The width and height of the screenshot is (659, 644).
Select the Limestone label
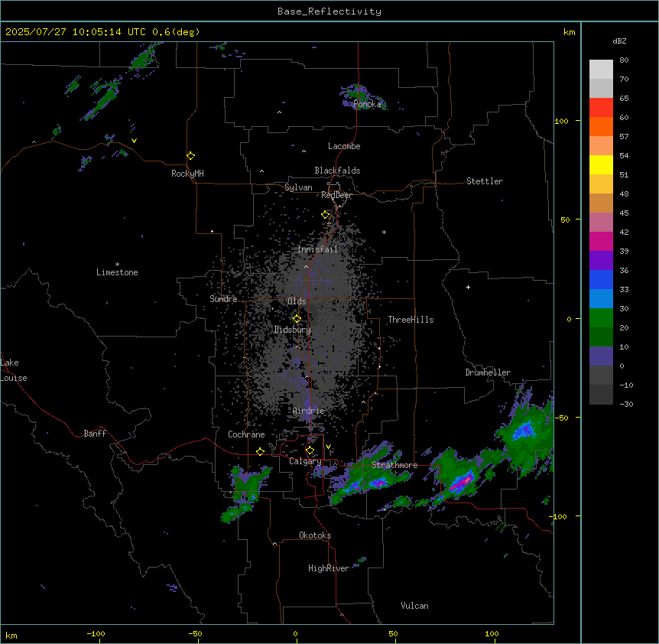pyautogui.click(x=117, y=272)
